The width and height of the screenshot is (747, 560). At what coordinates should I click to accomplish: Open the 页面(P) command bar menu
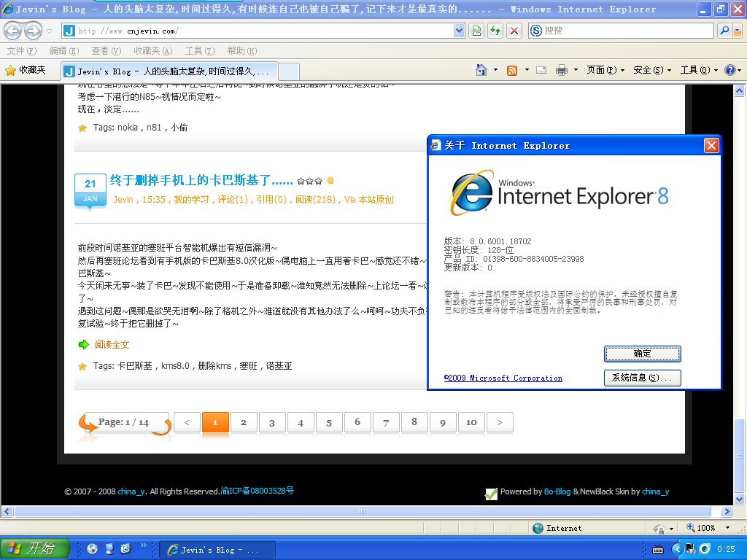[x=605, y=71]
